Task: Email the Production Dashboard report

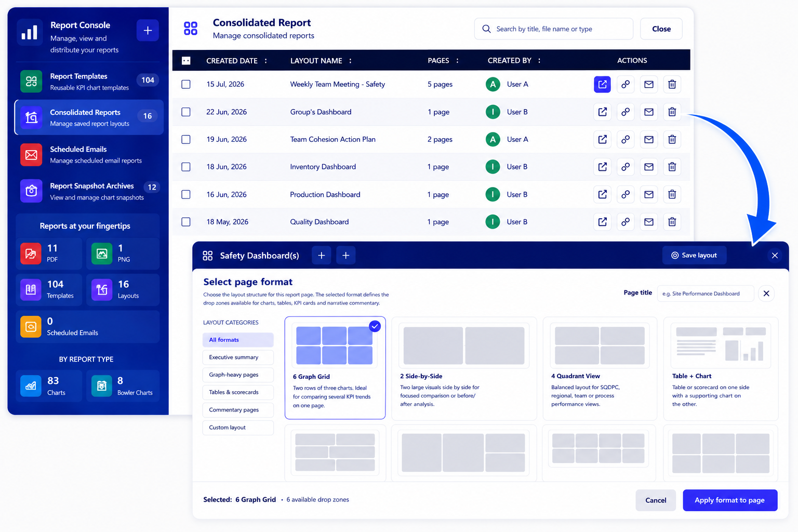Action: [649, 194]
